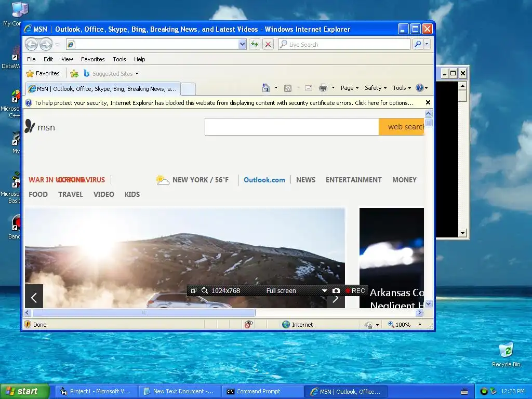Open the View menu

coord(67,59)
